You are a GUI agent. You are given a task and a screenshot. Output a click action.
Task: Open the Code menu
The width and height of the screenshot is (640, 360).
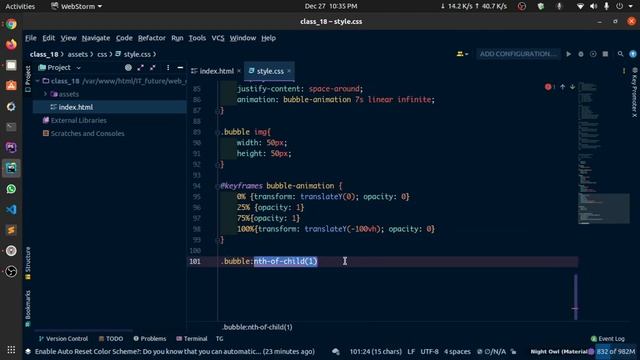(124, 38)
